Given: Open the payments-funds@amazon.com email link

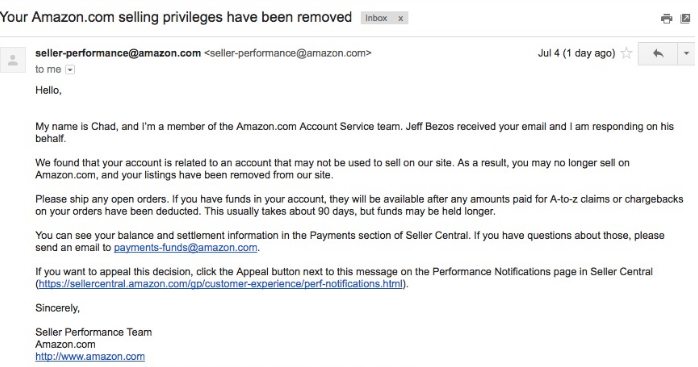Looking at the screenshot, I should [185, 248].
